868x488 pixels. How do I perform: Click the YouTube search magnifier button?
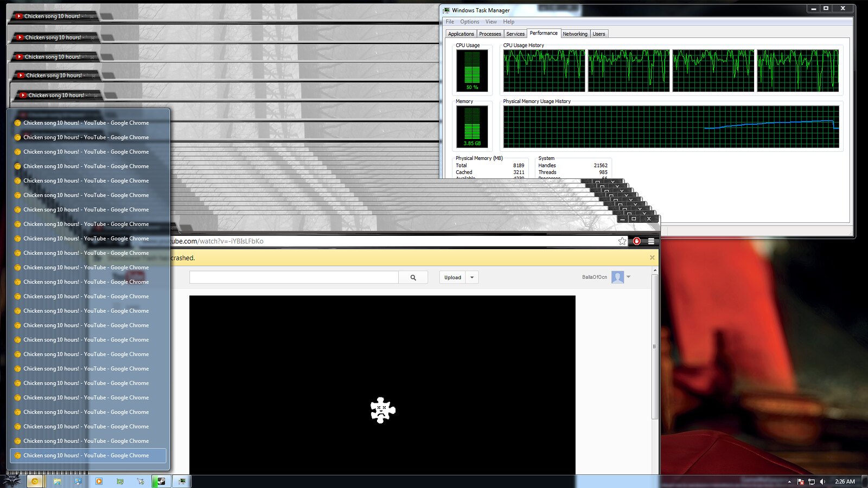tap(413, 278)
